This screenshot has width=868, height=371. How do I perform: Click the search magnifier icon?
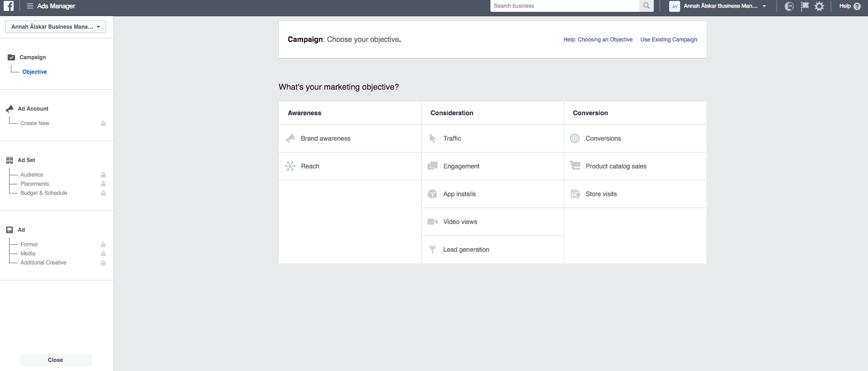pyautogui.click(x=646, y=6)
